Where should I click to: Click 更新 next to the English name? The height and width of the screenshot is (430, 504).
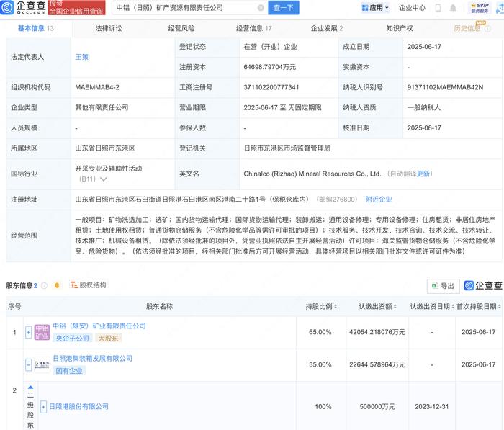point(423,174)
